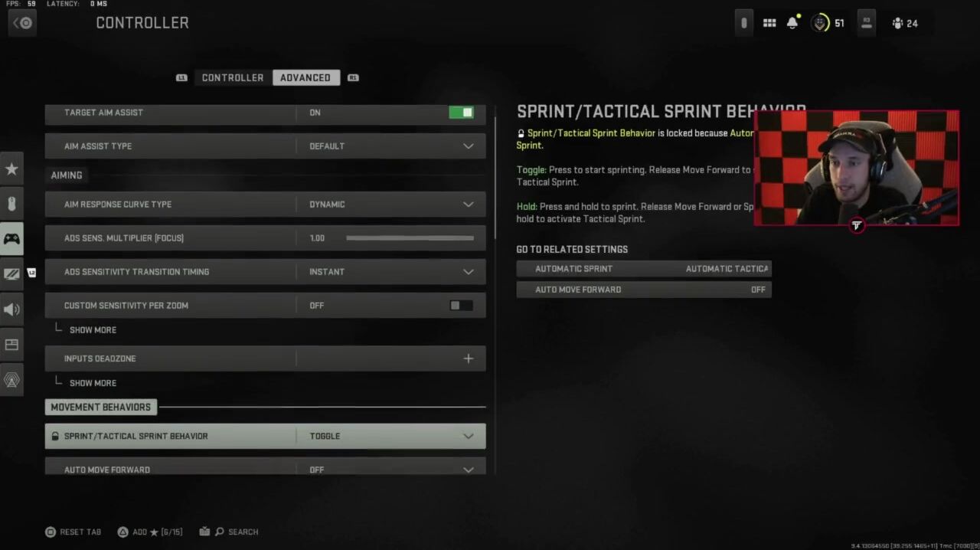This screenshot has height=550, width=980.
Task: Adjust the ADS Sens. Multiplier slider
Action: [410, 238]
